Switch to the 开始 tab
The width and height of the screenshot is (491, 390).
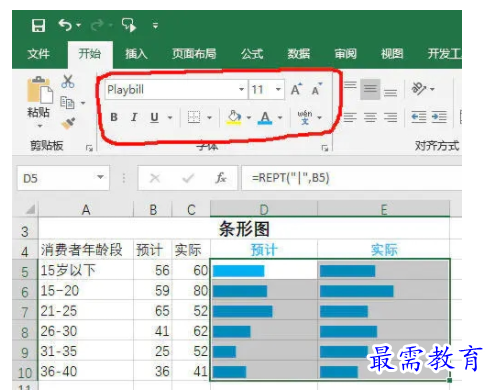pos(90,54)
